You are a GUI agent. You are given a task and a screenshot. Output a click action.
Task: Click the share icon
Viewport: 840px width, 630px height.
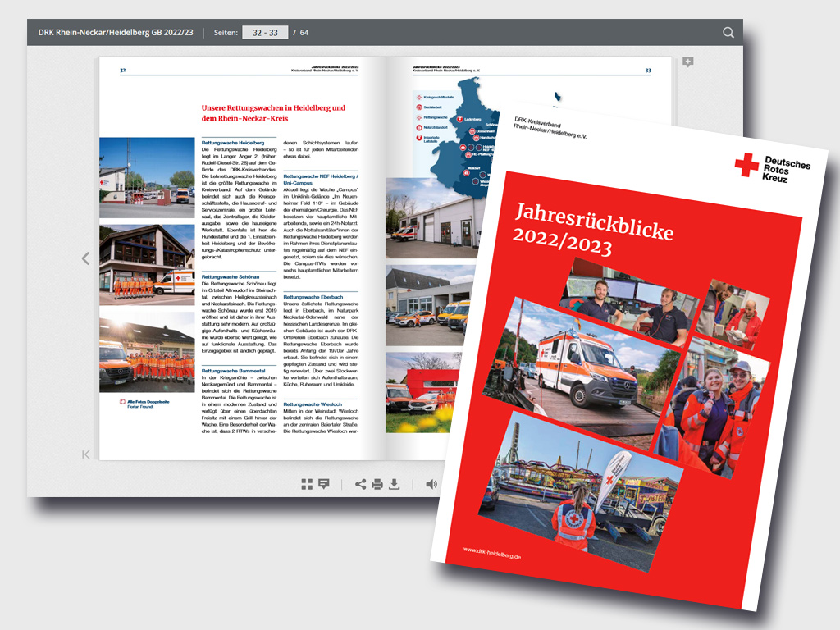(x=360, y=484)
